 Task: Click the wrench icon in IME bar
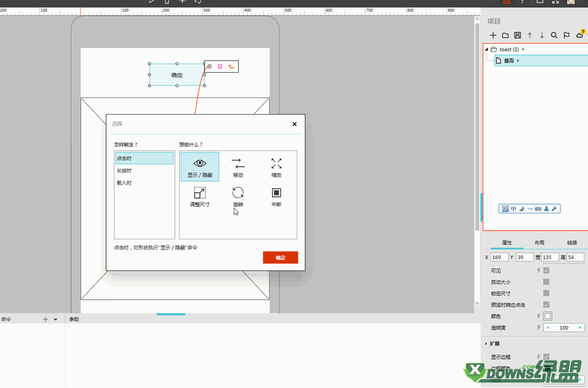[x=555, y=209]
